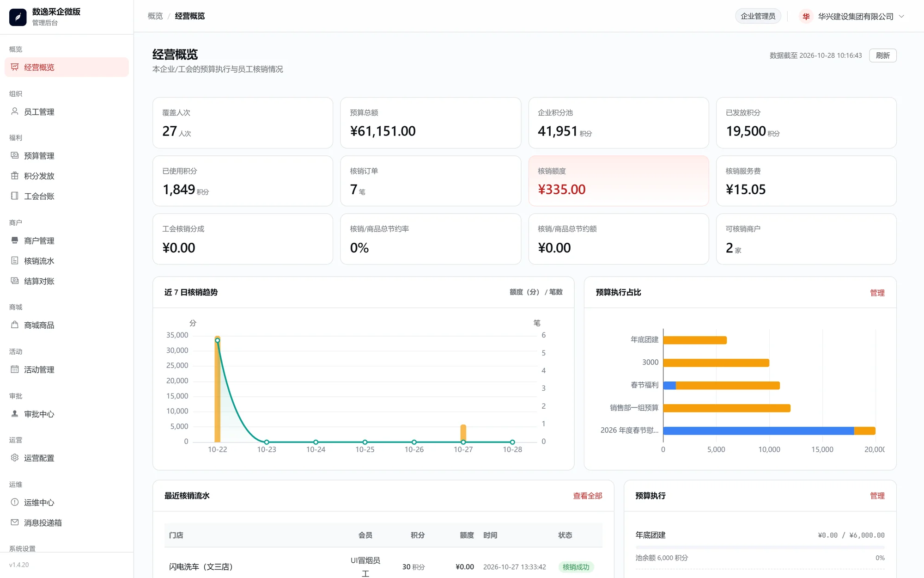Click the 可核销商户 2 家 card
Screen dimensions: 924x578
pyautogui.click(x=806, y=239)
